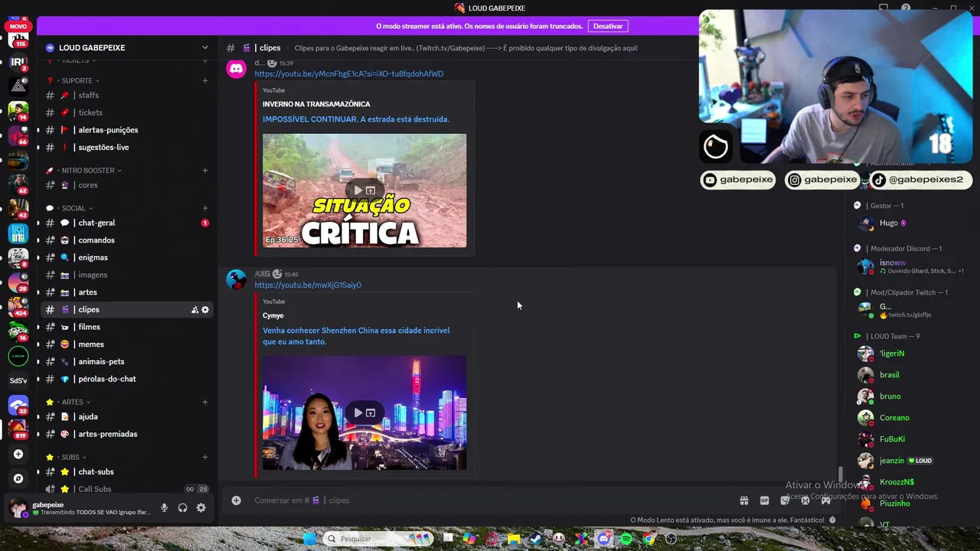Click the Windows taskbar search box
This screenshot has width=980, height=551.
tap(377, 539)
